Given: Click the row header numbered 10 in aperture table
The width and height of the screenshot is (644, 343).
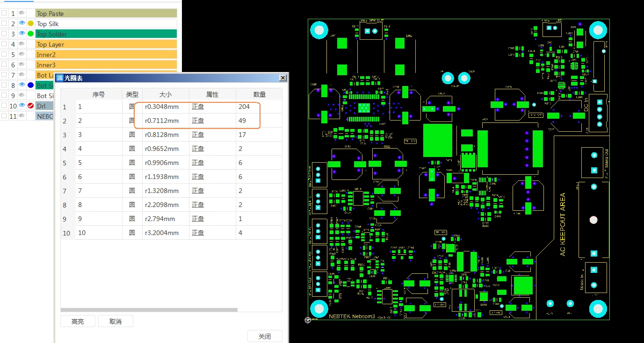Looking at the screenshot, I should pyautogui.click(x=68, y=233).
